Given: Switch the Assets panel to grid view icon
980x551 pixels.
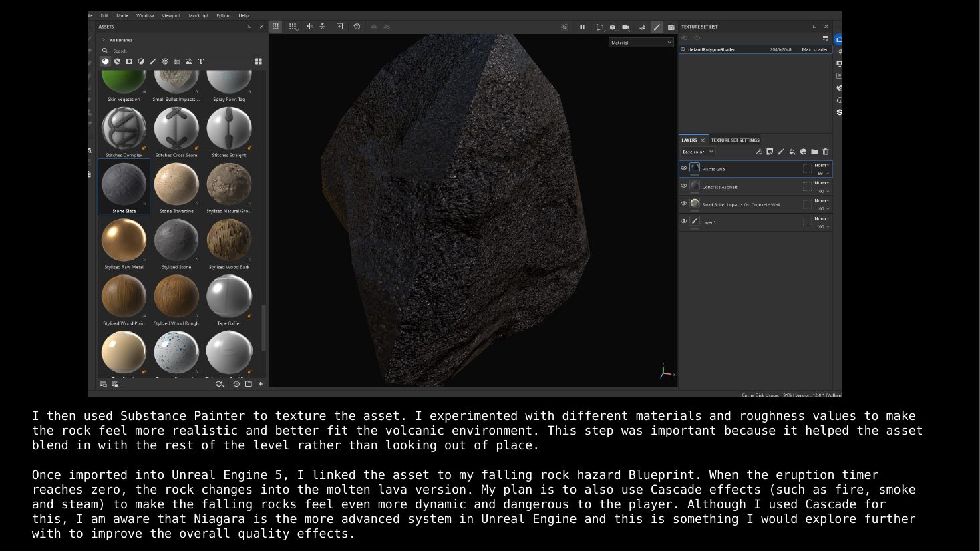Looking at the screenshot, I should [258, 61].
